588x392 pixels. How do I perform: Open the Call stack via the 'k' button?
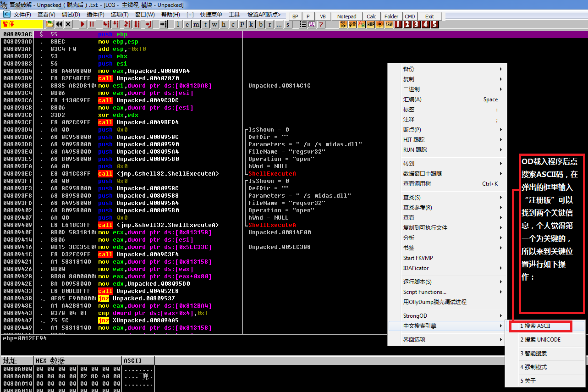click(x=252, y=24)
